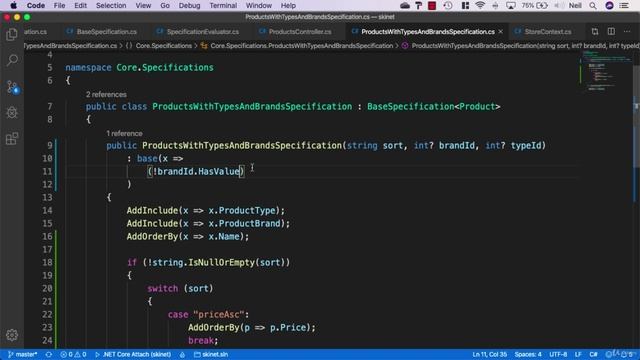Open the Terminal menu
The image size is (640, 360).
click(x=223, y=6)
